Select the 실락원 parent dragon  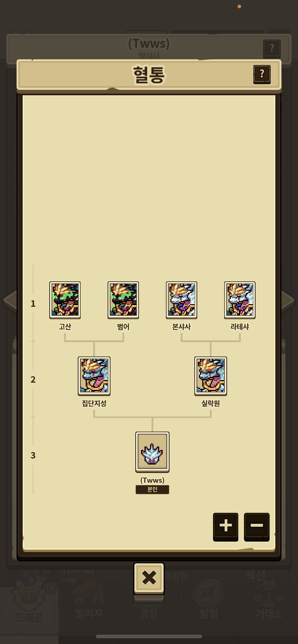point(211,376)
